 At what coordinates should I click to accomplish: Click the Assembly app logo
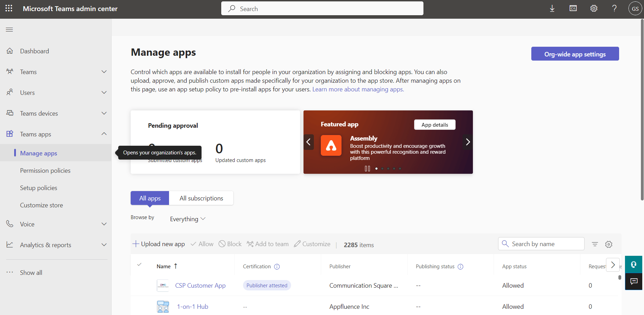331,145
